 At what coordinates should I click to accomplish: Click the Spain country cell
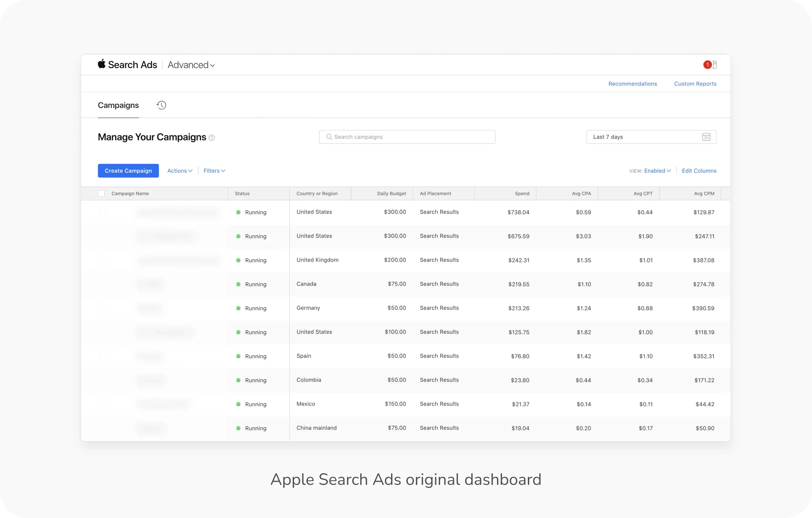[x=304, y=356]
